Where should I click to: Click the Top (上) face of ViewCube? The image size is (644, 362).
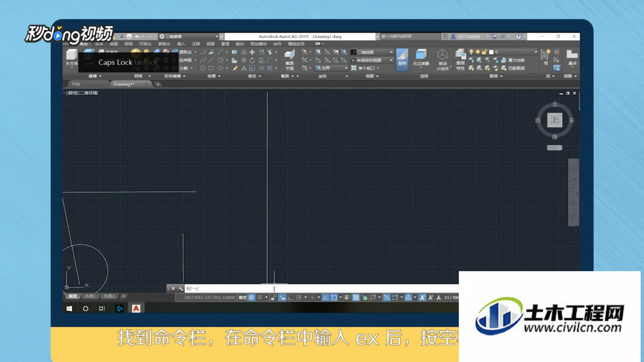coord(555,120)
